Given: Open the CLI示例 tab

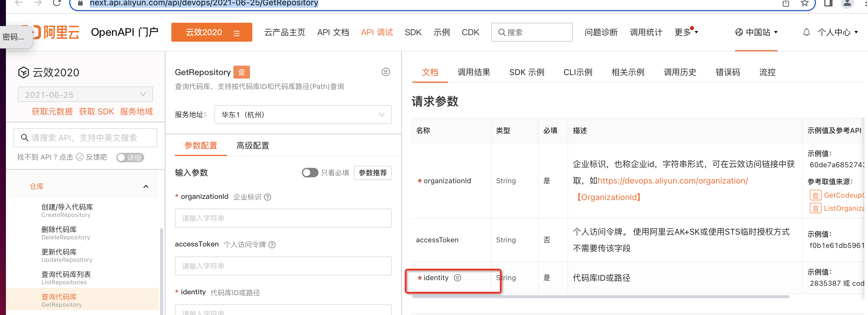Looking at the screenshot, I should click(x=578, y=72).
